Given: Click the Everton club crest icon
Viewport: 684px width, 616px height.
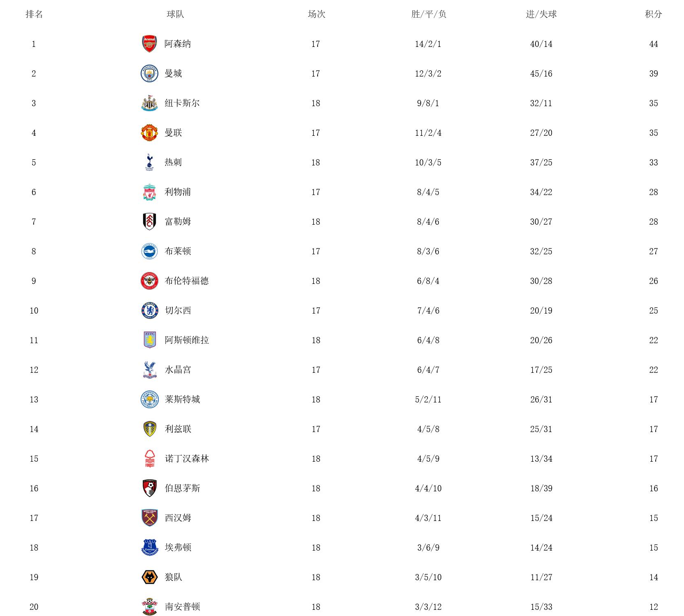Looking at the screenshot, I should tap(149, 548).
